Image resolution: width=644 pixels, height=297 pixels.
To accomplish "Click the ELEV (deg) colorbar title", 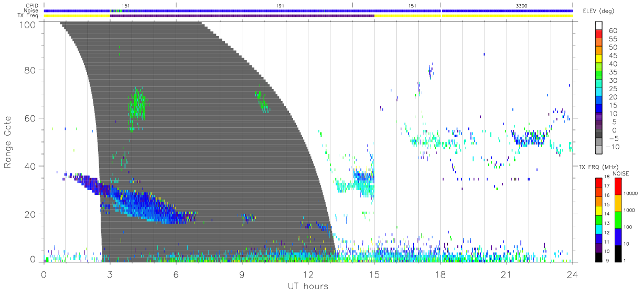I will point(597,11).
